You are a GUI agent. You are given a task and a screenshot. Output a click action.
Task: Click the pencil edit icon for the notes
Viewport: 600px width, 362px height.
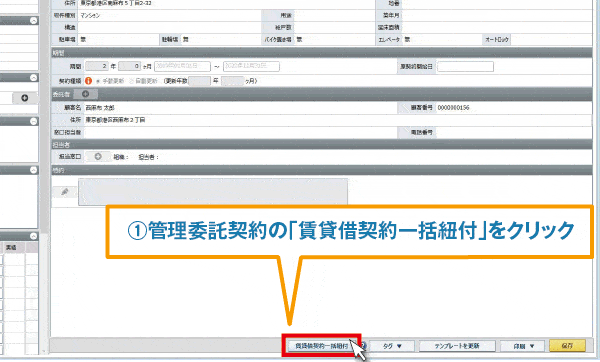65,192
